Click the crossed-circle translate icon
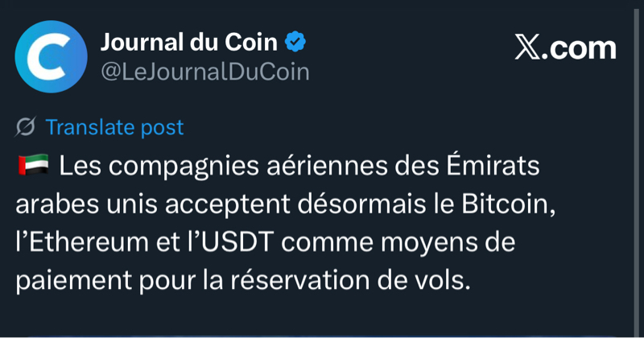The height and width of the screenshot is (338, 644). 26,126
